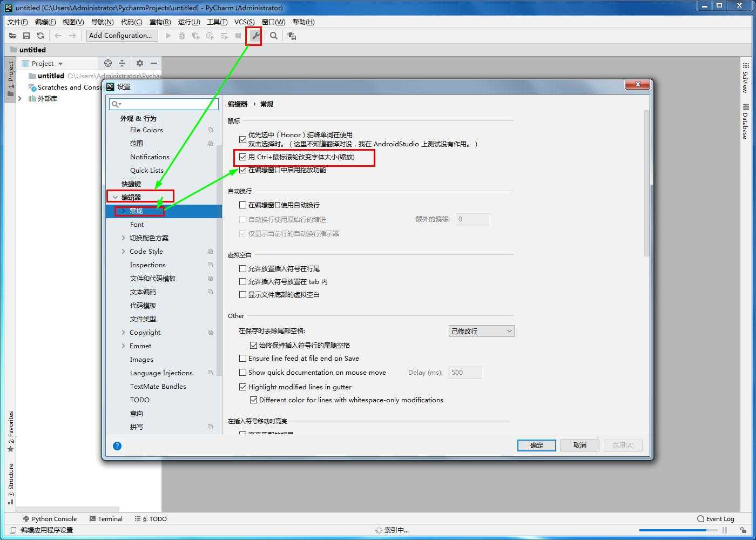Go forward with the right arrow icon
This screenshot has width=756, height=540.
click(x=72, y=36)
